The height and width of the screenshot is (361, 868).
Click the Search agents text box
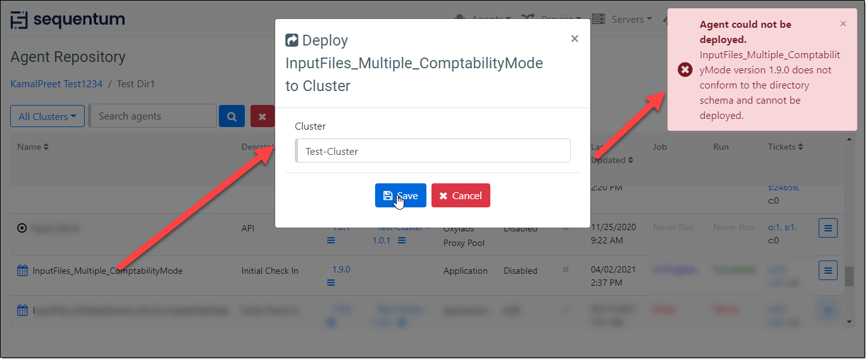pos(153,116)
